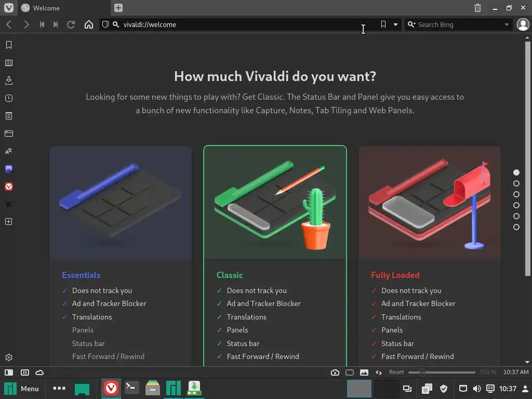The image size is (532, 399).
Task: Open the shield content blocker icon
Action: (x=105, y=24)
